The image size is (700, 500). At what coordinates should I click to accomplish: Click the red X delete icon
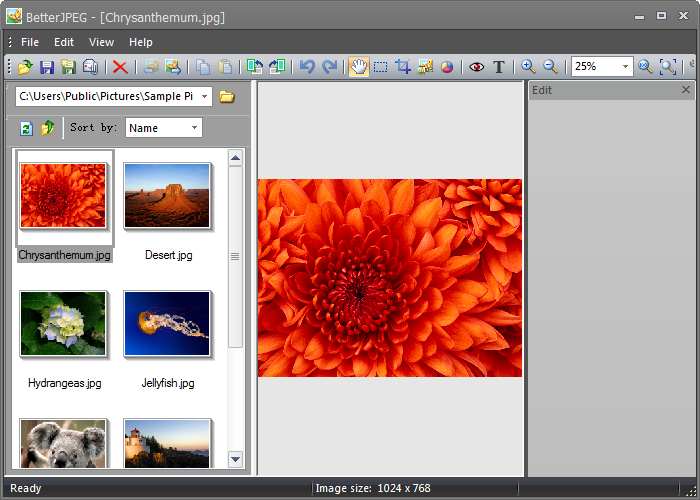coord(120,67)
